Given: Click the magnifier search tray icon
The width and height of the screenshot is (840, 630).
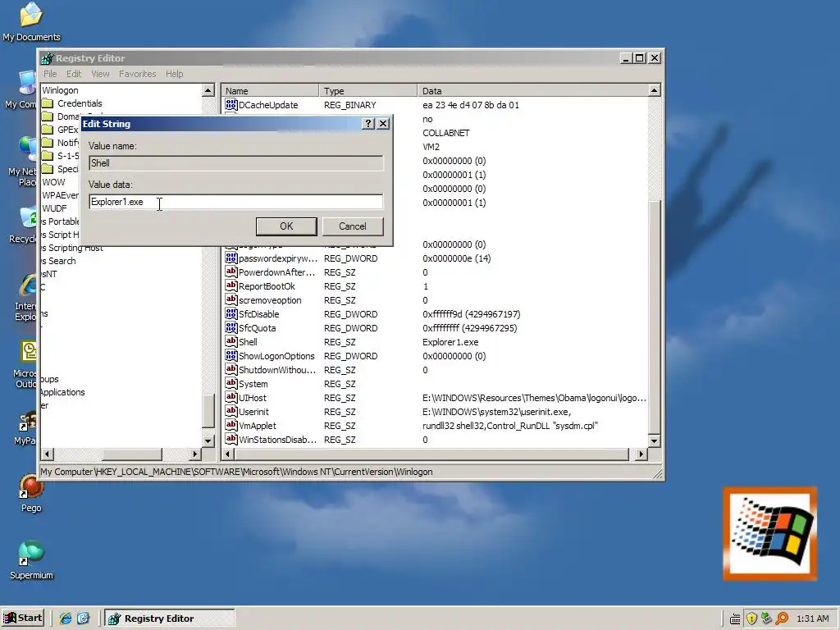Looking at the screenshot, I should [x=782, y=619].
